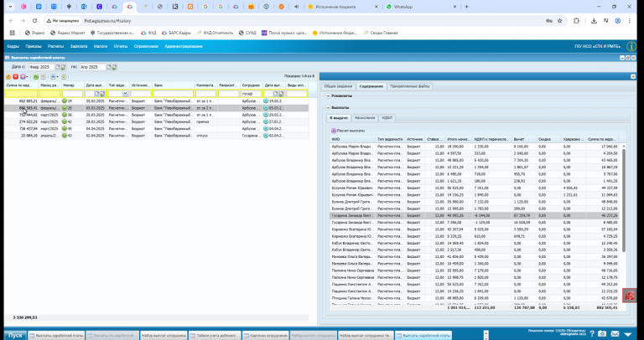
Task: Open dropdown arrow next to print icon
Action: tap(58, 77)
